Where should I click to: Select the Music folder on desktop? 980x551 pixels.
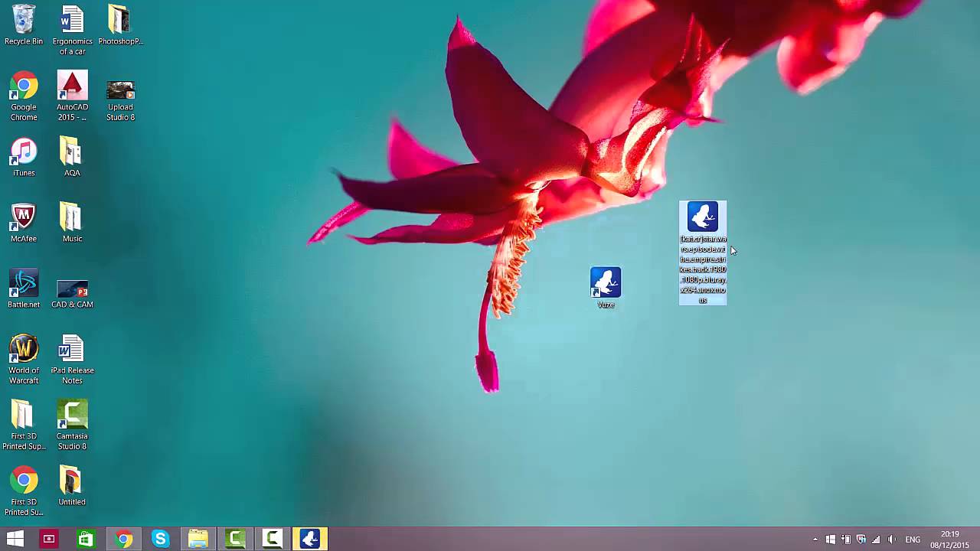[72, 223]
